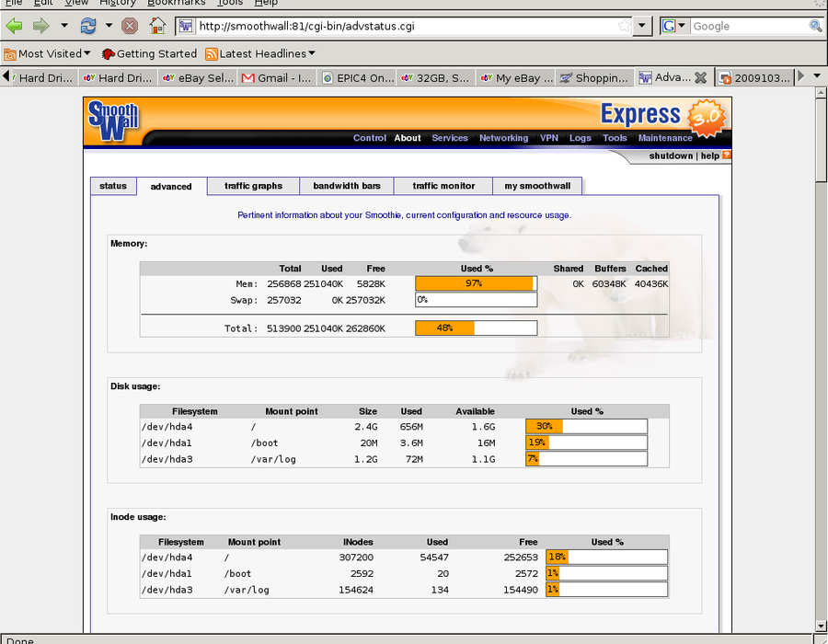This screenshot has height=644, width=828.
Task: Switch to the 2009103... tab
Action: pos(755,77)
